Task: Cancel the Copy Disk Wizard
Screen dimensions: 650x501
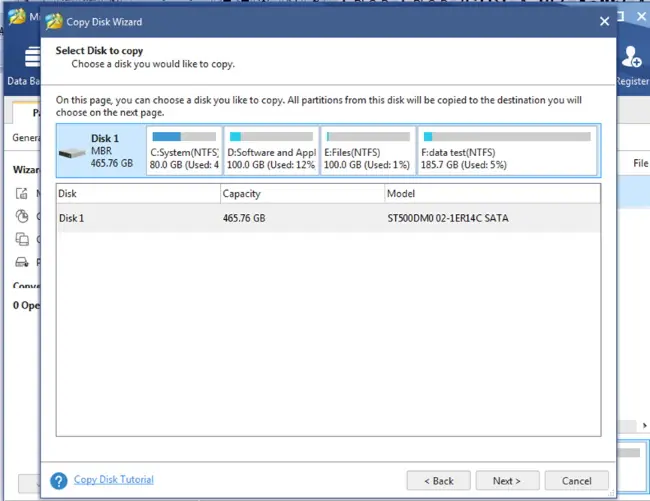Action: (577, 481)
